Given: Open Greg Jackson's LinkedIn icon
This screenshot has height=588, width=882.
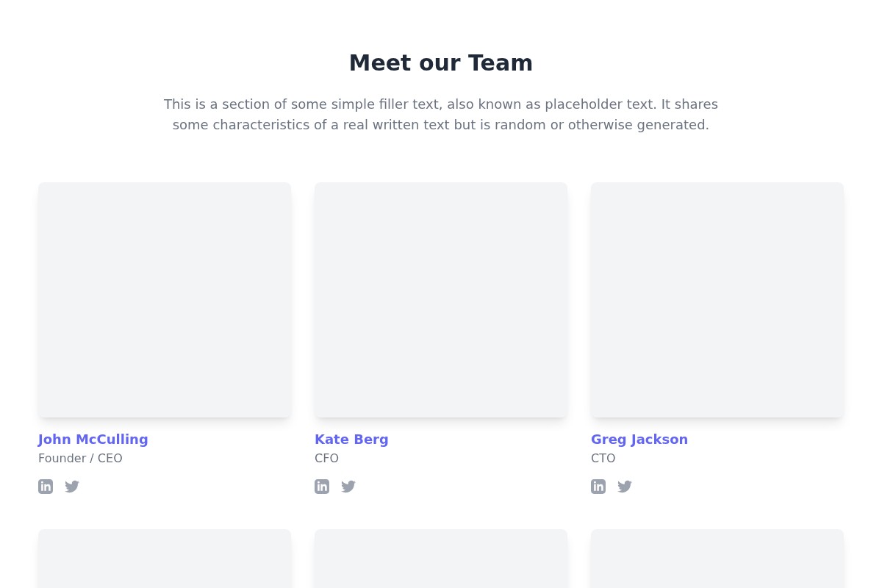Looking at the screenshot, I should coord(598,486).
